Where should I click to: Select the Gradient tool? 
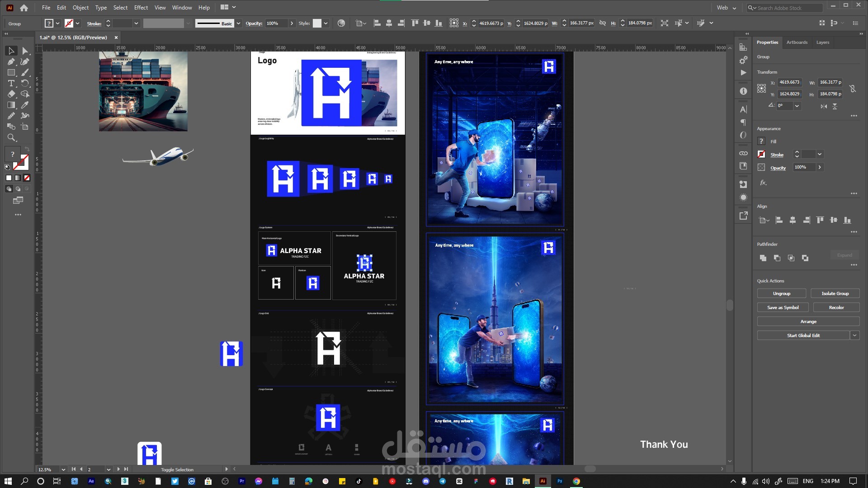[11, 105]
